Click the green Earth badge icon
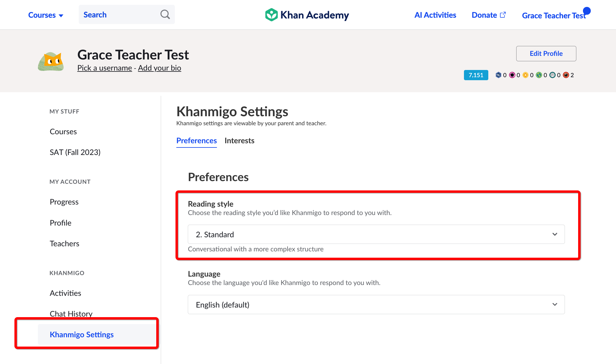 click(538, 75)
